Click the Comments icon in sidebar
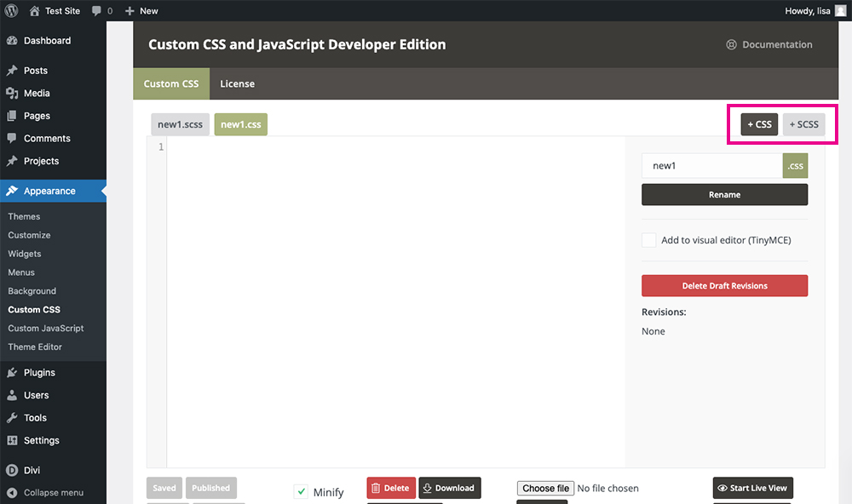Image resolution: width=852 pixels, height=504 pixels. (12, 139)
